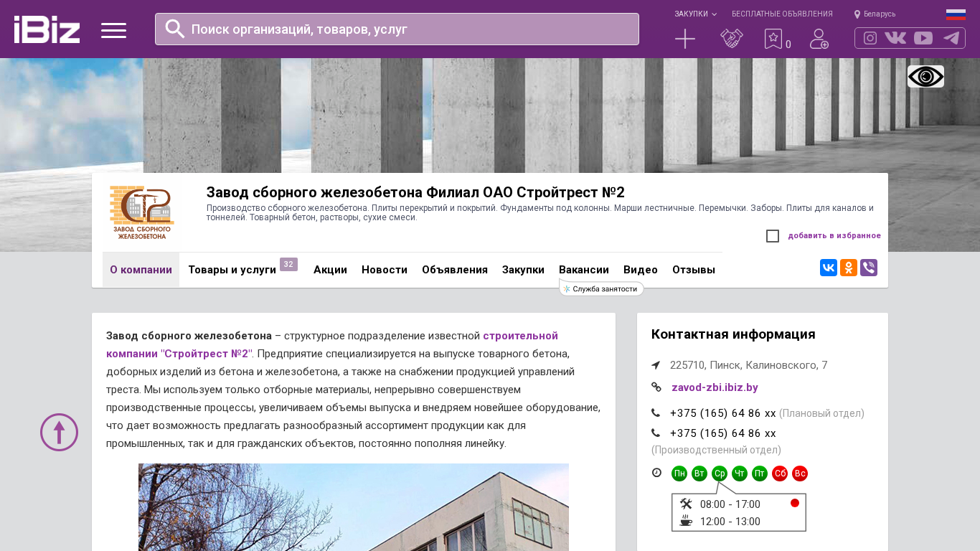The height and width of the screenshot is (551, 980).
Task: Select Friday (Пт) schedule circle
Action: 760,474
